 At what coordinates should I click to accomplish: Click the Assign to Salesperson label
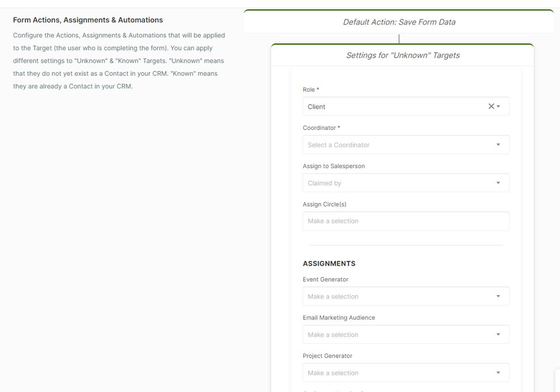[x=333, y=166]
